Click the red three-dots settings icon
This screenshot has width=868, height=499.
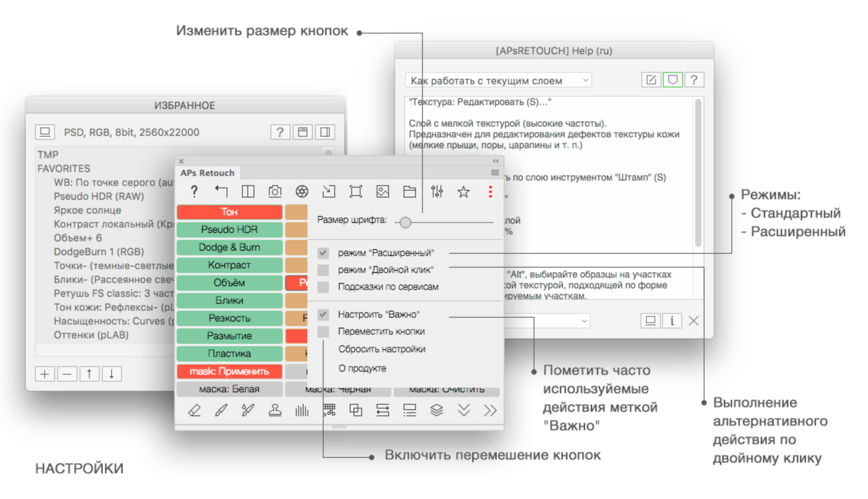(x=490, y=191)
